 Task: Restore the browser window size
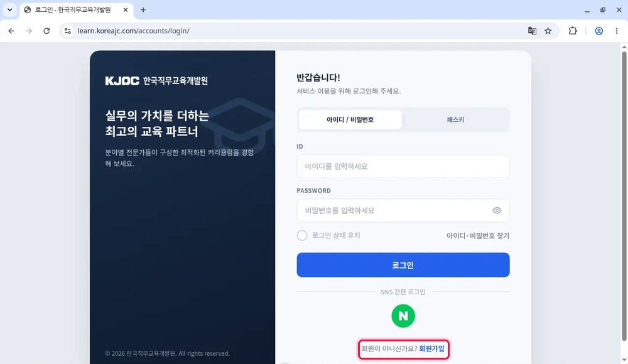(603, 9)
